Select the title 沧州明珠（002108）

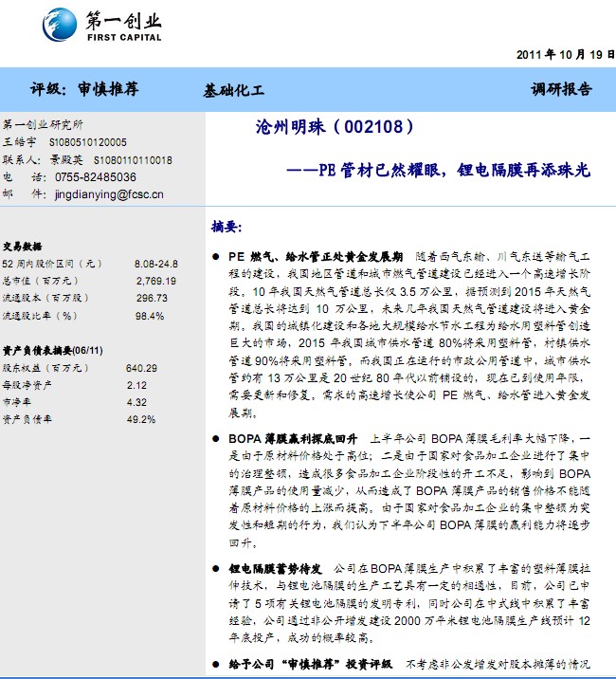(x=335, y=127)
